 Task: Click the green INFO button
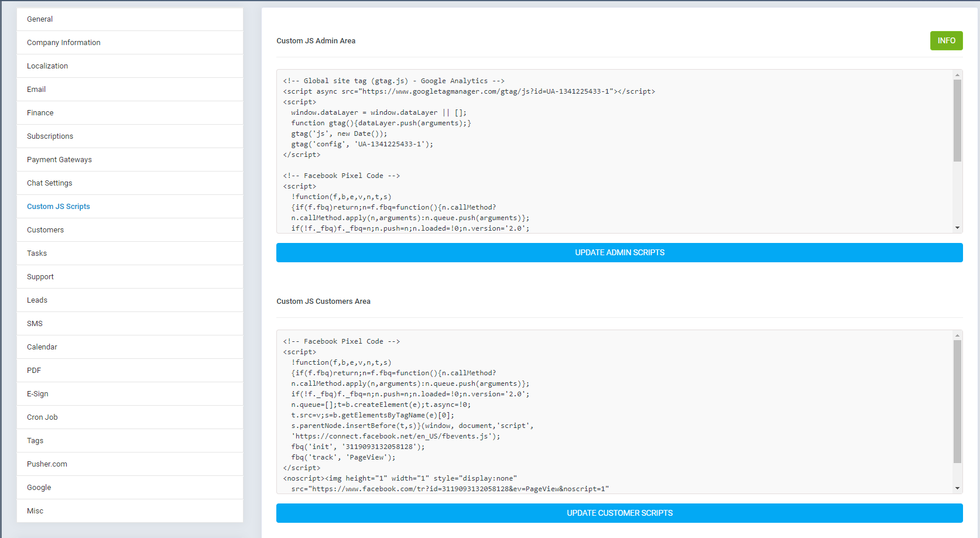(x=946, y=40)
